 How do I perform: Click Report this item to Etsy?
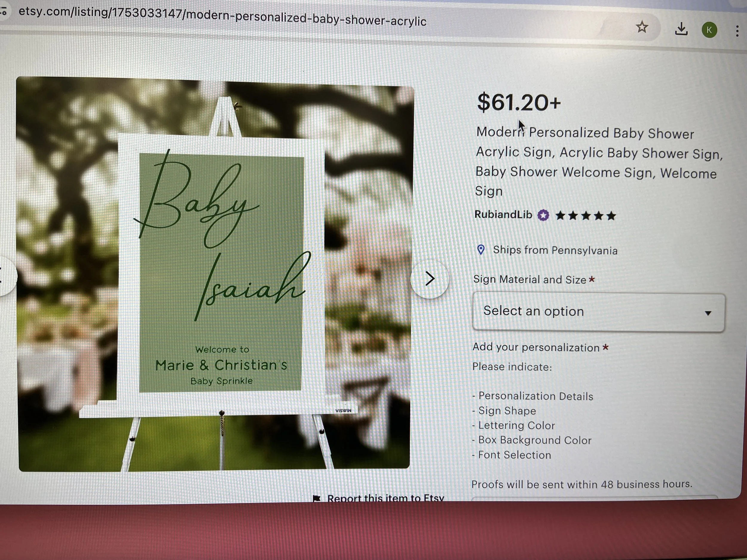(x=385, y=498)
